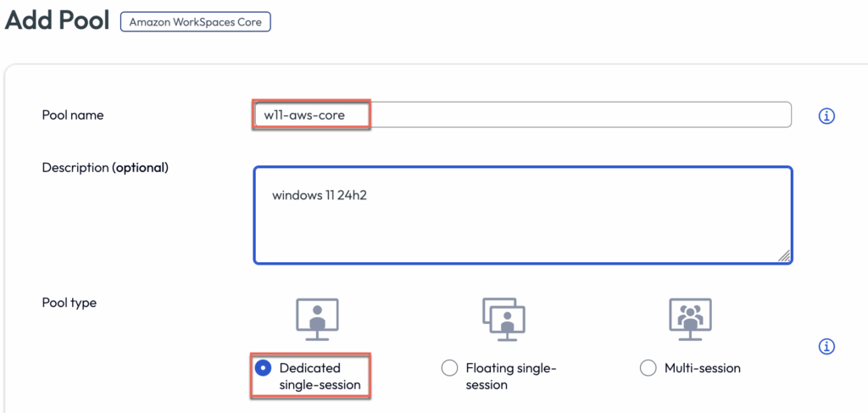Screen dimensions: 868x413
Task: Click the 'Pool name' field label
Action: (x=73, y=115)
